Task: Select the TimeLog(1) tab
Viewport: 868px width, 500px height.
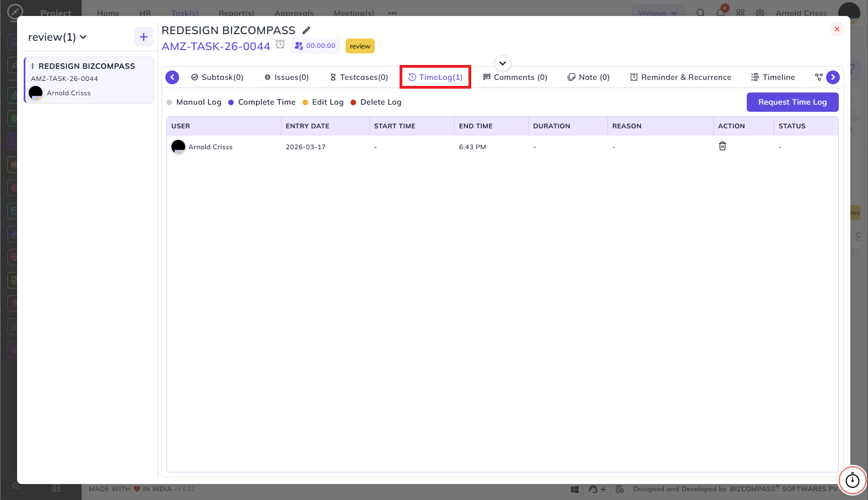Action: point(435,77)
